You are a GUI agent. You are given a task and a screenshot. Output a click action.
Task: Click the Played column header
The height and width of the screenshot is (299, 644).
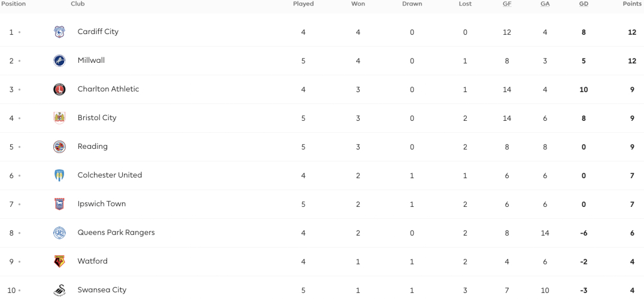(303, 4)
